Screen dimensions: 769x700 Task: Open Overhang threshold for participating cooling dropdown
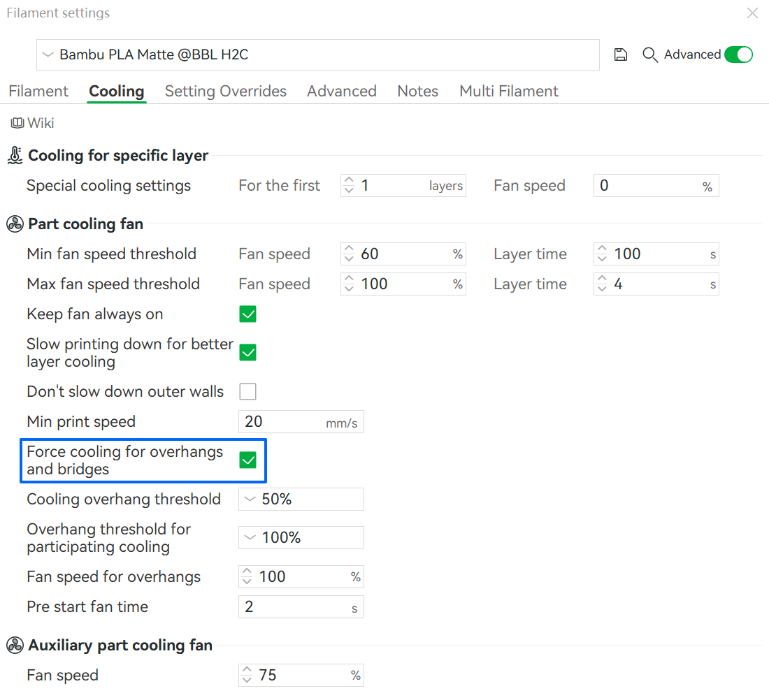click(301, 538)
